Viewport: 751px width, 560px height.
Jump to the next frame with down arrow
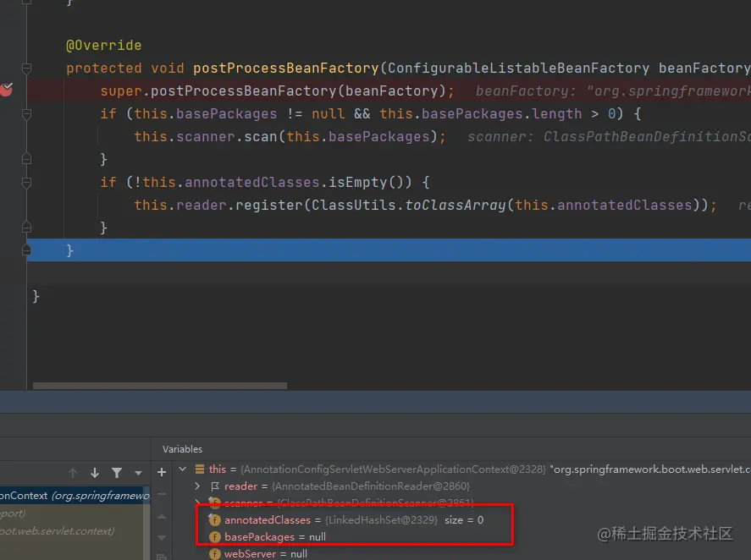point(95,473)
